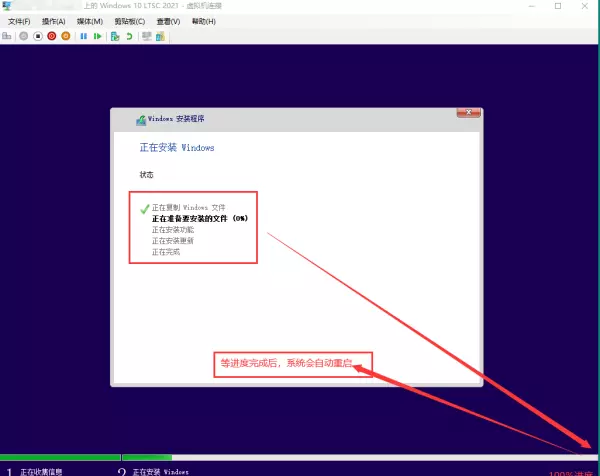Click the VM connection window title icon

point(7,6)
